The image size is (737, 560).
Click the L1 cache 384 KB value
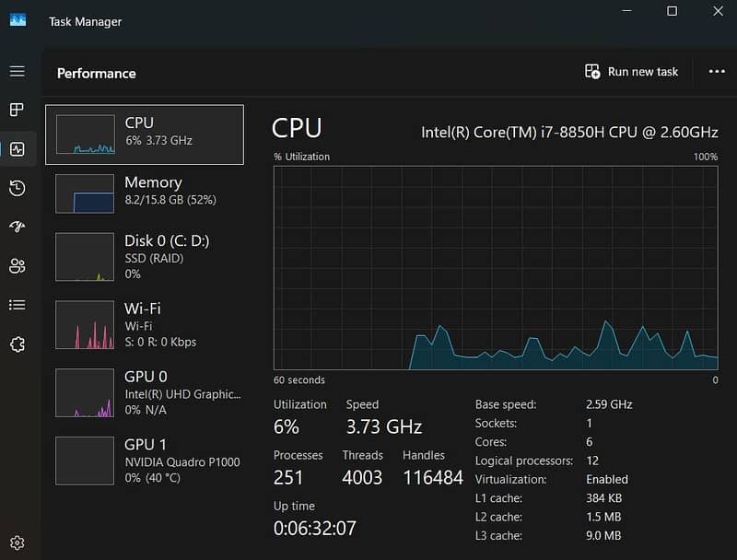pyautogui.click(x=603, y=498)
